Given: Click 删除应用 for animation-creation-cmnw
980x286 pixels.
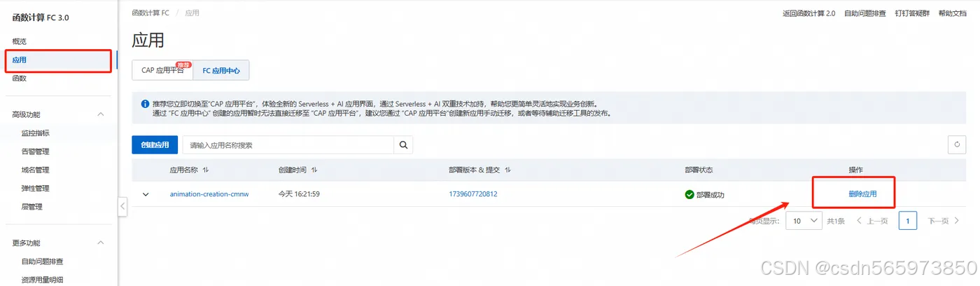Looking at the screenshot, I should tap(862, 194).
